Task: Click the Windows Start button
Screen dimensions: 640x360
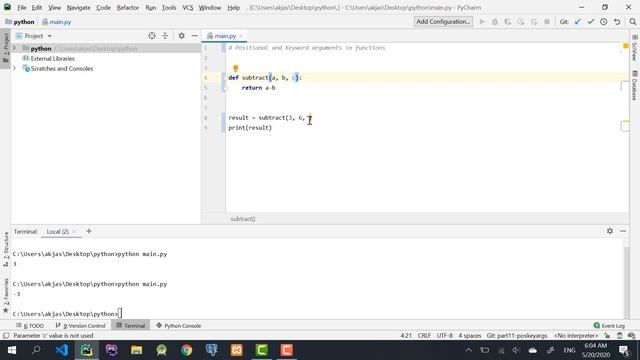Action: [11, 350]
